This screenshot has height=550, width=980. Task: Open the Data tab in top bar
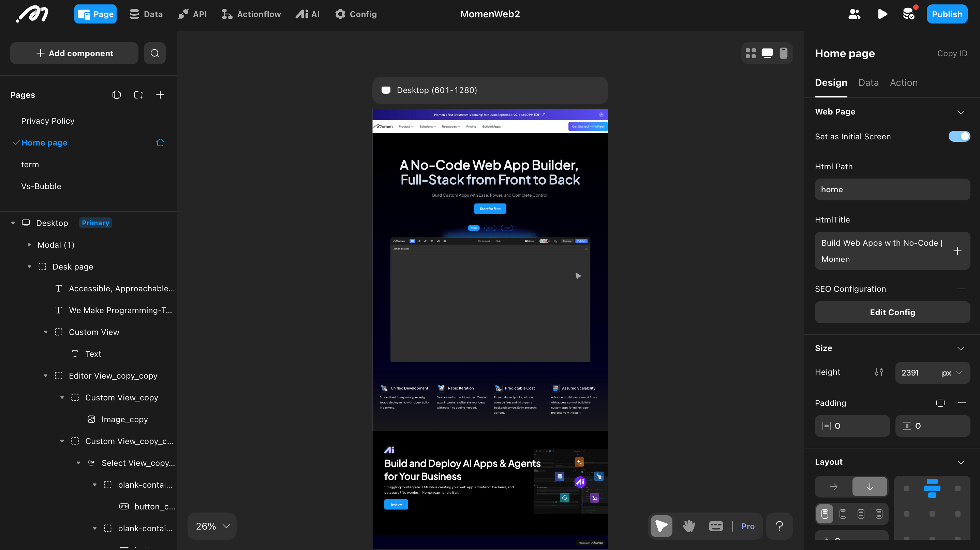coord(146,14)
